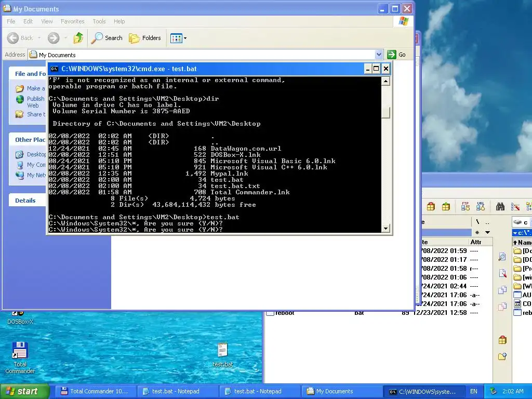532x399 pixels.
Task: Click the FTP connect icon in Total Commander
Action: point(465,206)
